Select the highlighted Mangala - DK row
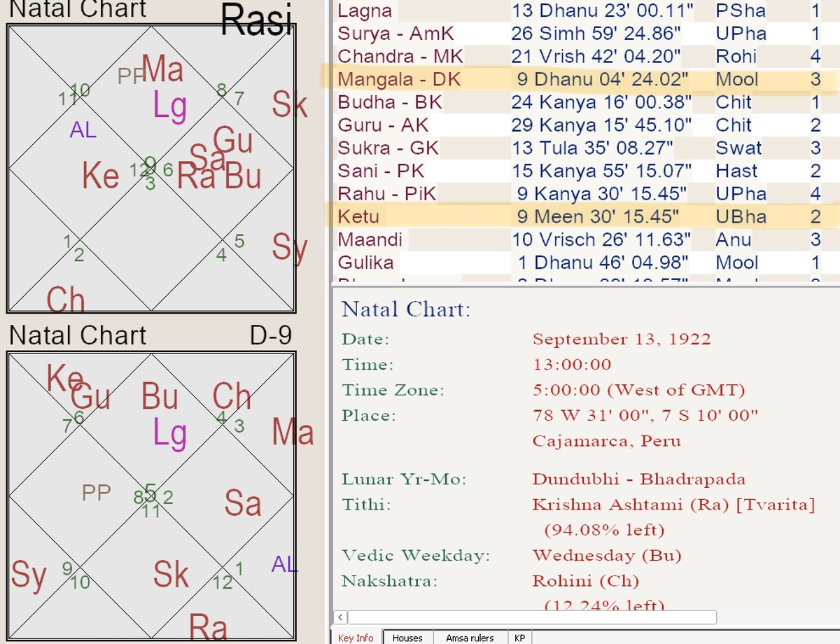Viewport: 840px width, 644px height. point(584,79)
